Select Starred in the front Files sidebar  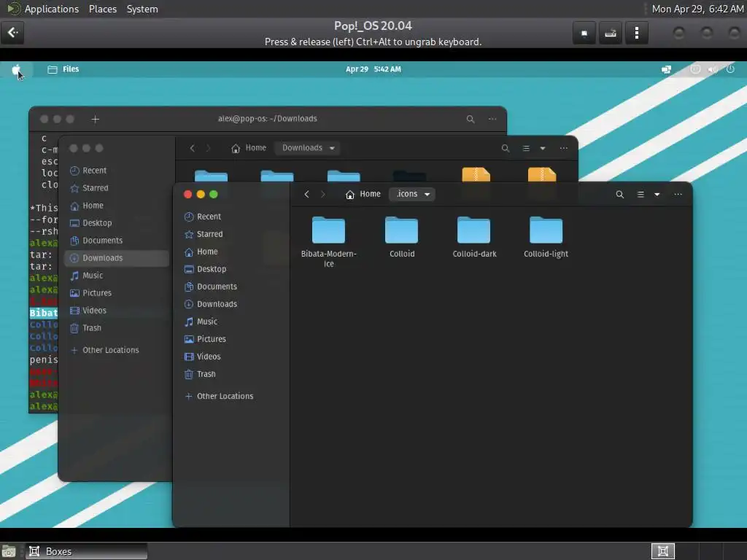click(x=231, y=234)
